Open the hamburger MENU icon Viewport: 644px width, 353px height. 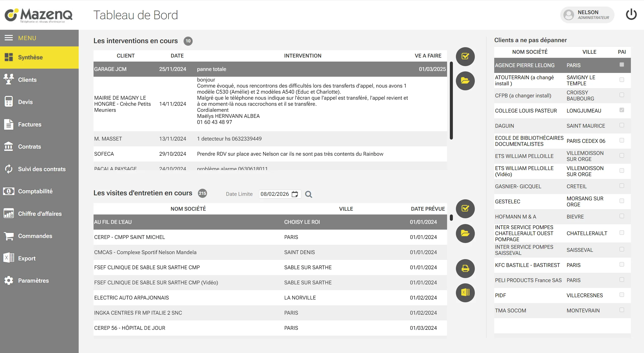(x=9, y=38)
